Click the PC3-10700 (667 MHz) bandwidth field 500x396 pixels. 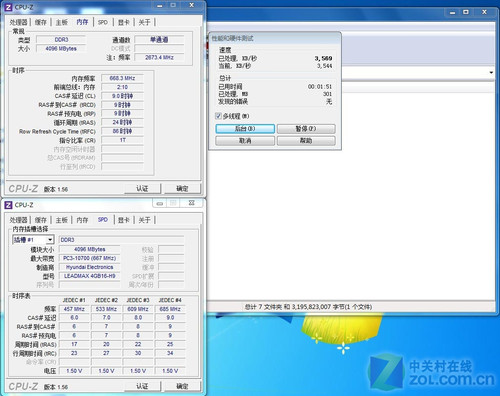tap(90, 258)
